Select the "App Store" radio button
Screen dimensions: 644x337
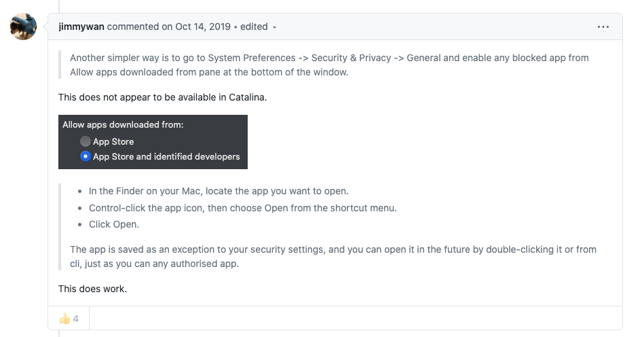pos(86,141)
